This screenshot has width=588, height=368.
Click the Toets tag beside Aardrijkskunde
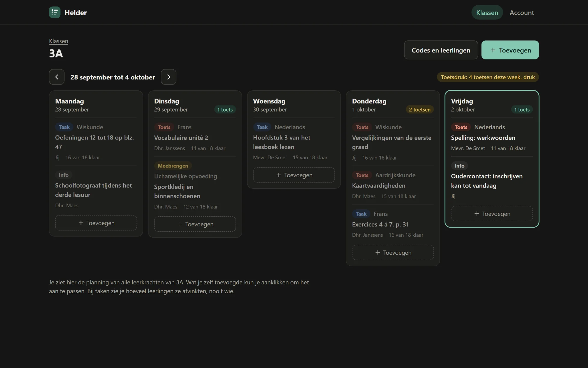362,175
